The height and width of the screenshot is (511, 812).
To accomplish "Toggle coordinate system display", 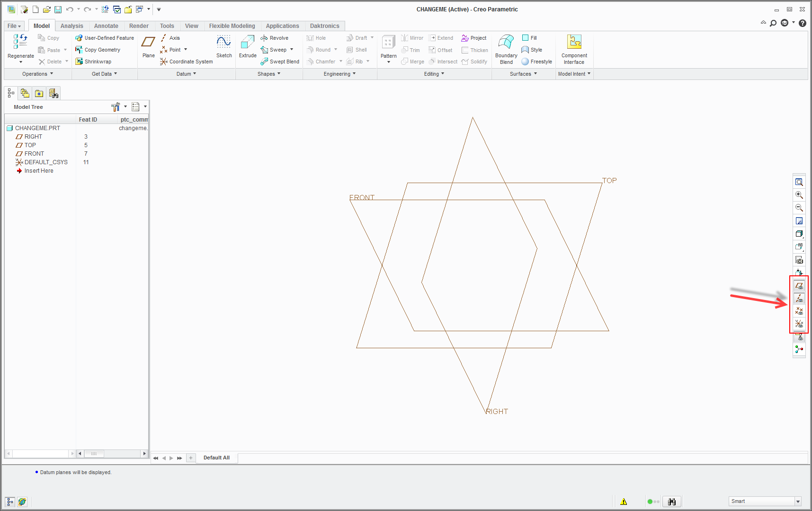I will 799,324.
